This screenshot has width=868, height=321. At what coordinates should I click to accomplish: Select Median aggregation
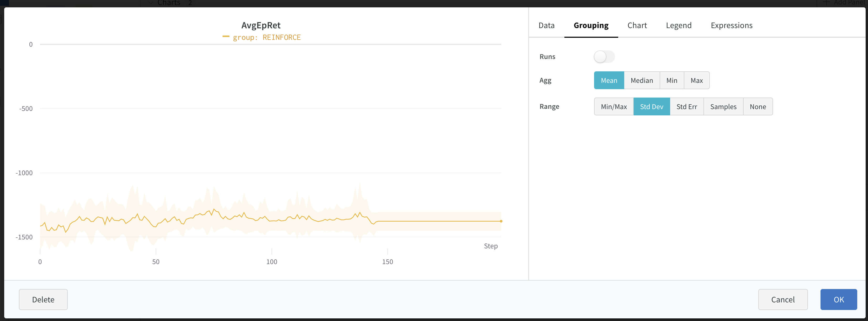click(x=641, y=81)
